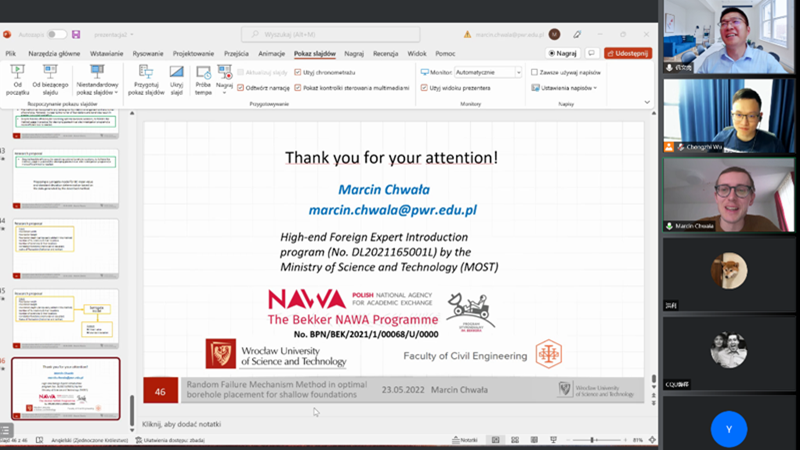Image resolution: width=800 pixels, height=450 pixels.
Task: Click scroll up arrow of thumbnail panel
Action: [x=132, y=113]
